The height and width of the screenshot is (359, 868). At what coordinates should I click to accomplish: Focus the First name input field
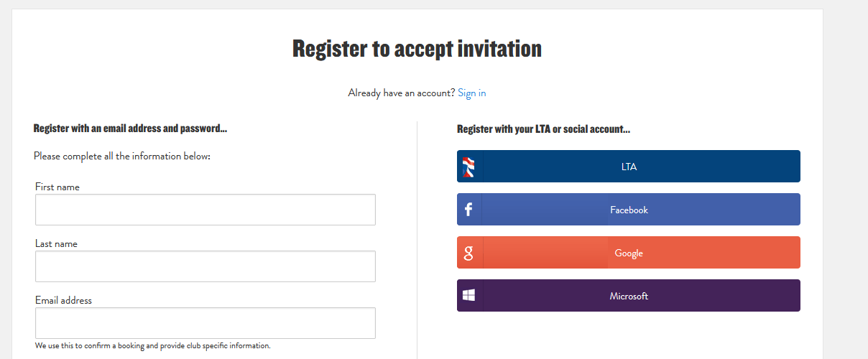coord(205,210)
